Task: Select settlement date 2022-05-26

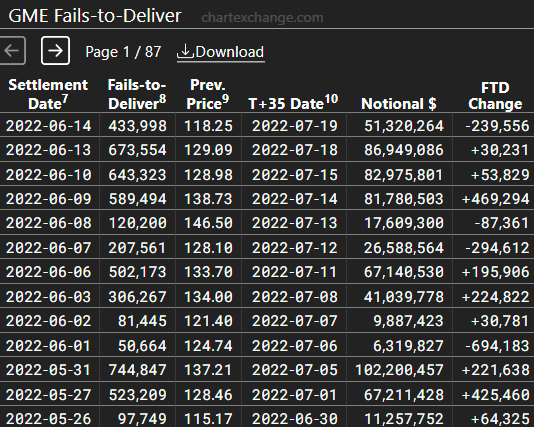Action: click(x=49, y=419)
